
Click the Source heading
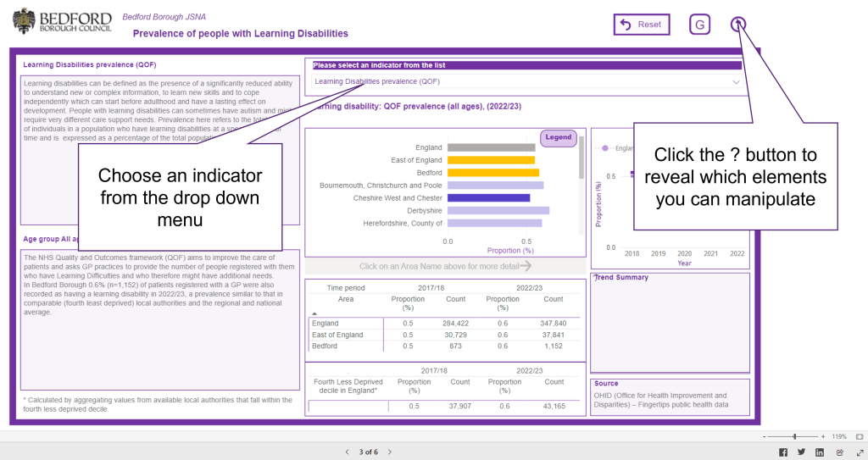tap(606, 383)
